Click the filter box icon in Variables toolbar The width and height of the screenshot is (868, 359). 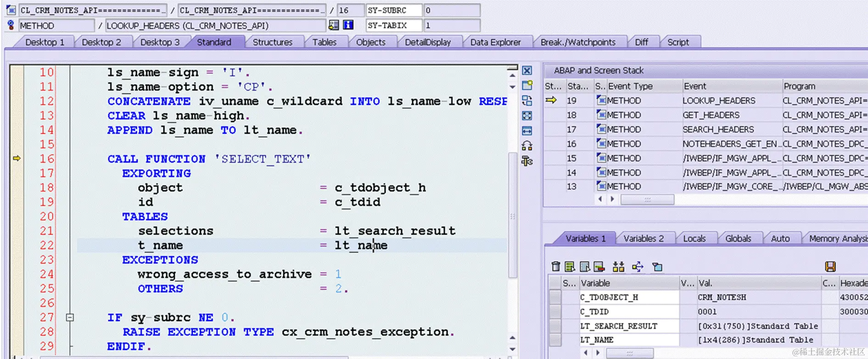pyautogui.click(x=657, y=267)
